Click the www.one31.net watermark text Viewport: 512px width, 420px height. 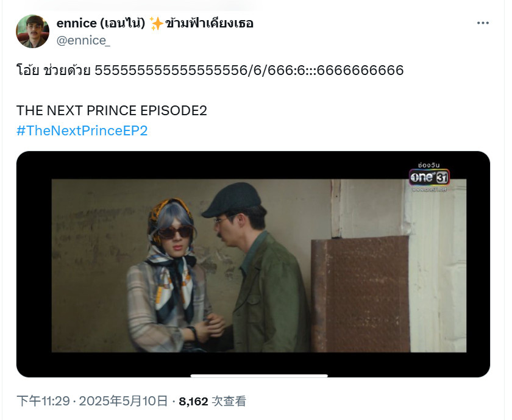(x=429, y=190)
